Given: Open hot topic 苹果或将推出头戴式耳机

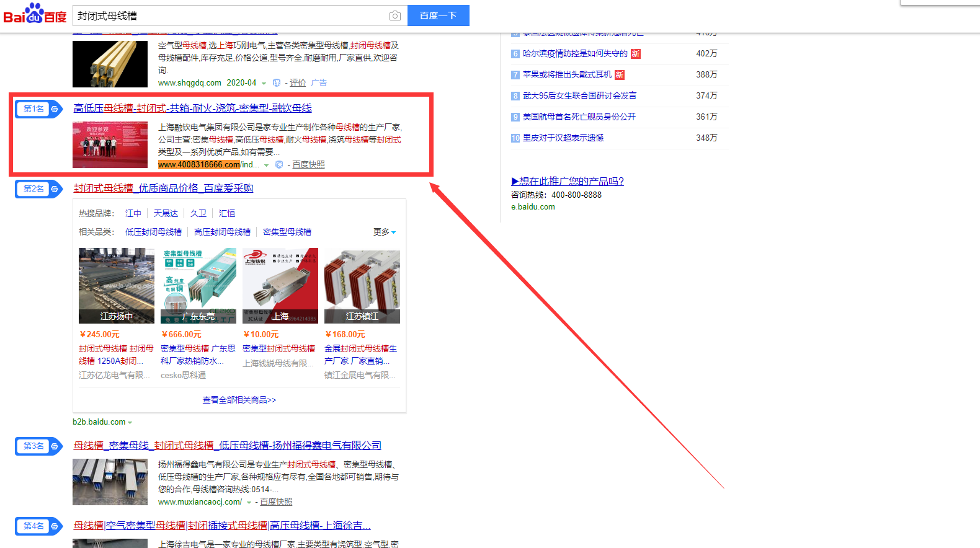Looking at the screenshot, I should [x=567, y=74].
